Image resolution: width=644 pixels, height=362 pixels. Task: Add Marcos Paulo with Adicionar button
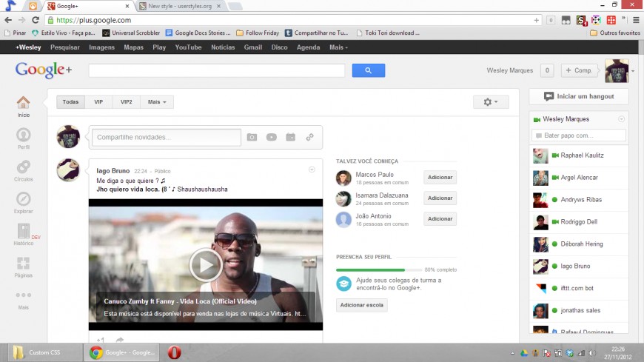(440, 178)
